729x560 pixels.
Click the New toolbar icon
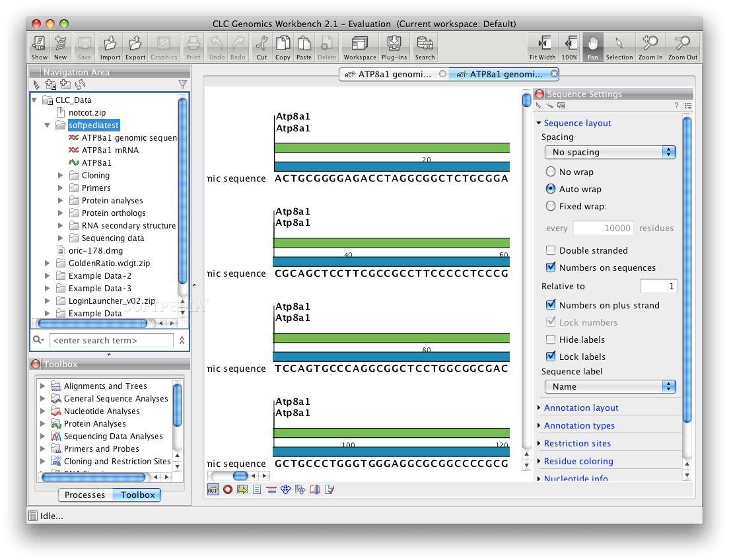(x=61, y=47)
